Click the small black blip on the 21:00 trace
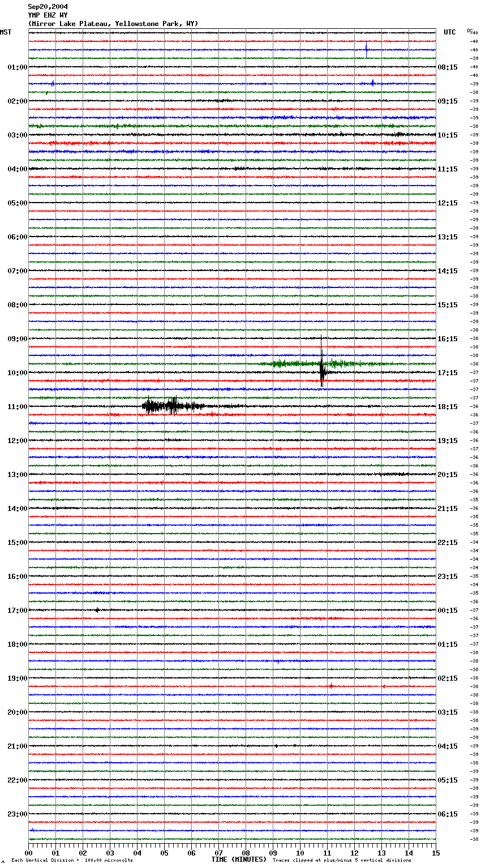This screenshot has height=868, width=481. pos(276,746)
